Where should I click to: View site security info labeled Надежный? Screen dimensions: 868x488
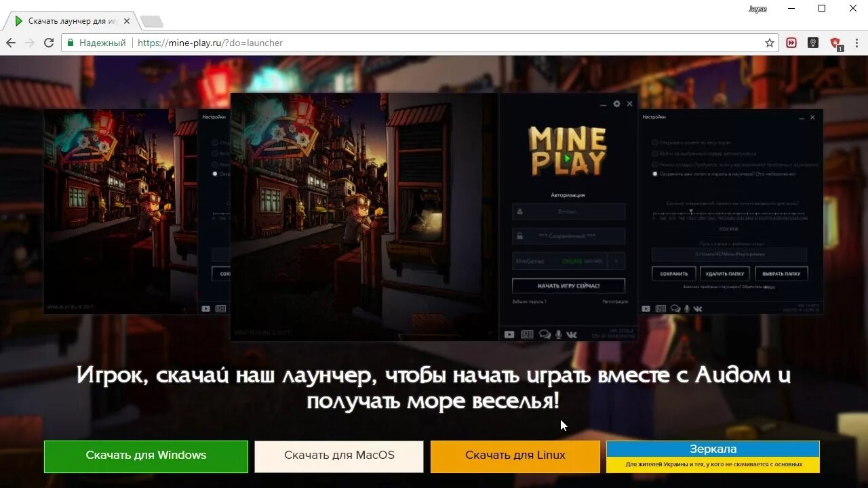(96, 43)
